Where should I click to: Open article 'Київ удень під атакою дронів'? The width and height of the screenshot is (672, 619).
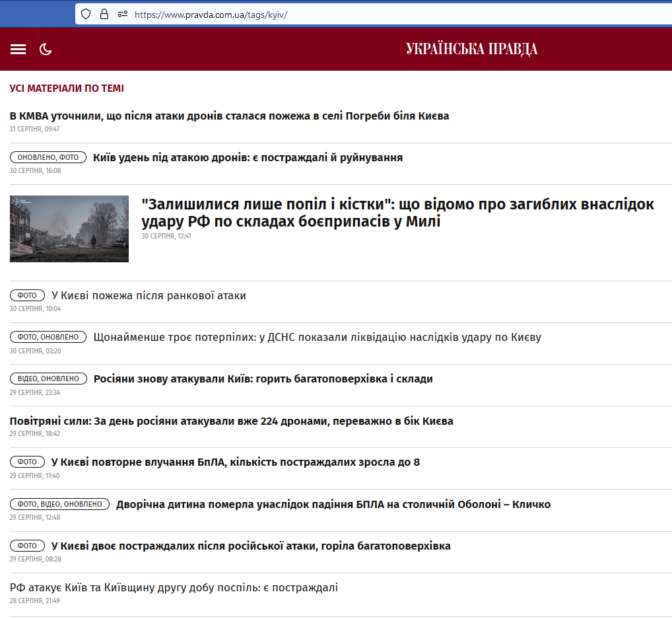pyautogui.click(x=248, y=157)
